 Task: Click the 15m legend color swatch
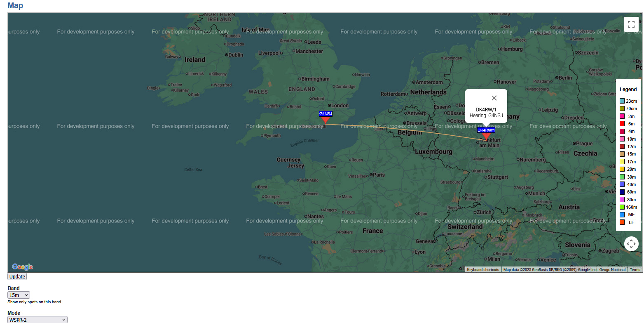coord(622,154)
